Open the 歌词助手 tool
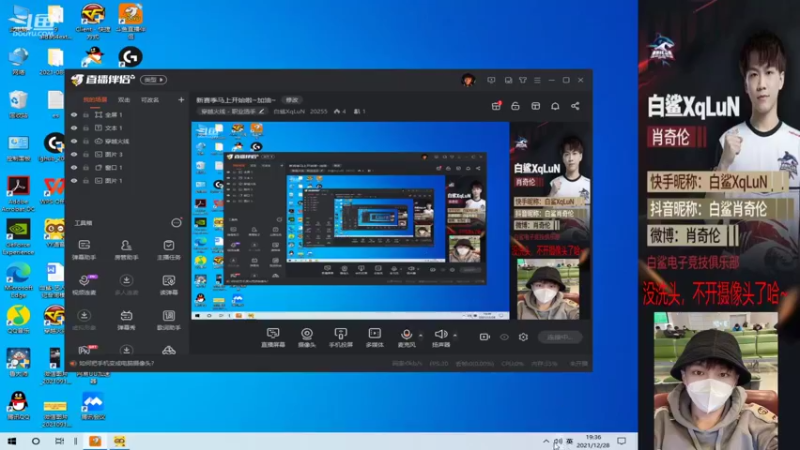 pyautogui.click(x=168, y=320)
